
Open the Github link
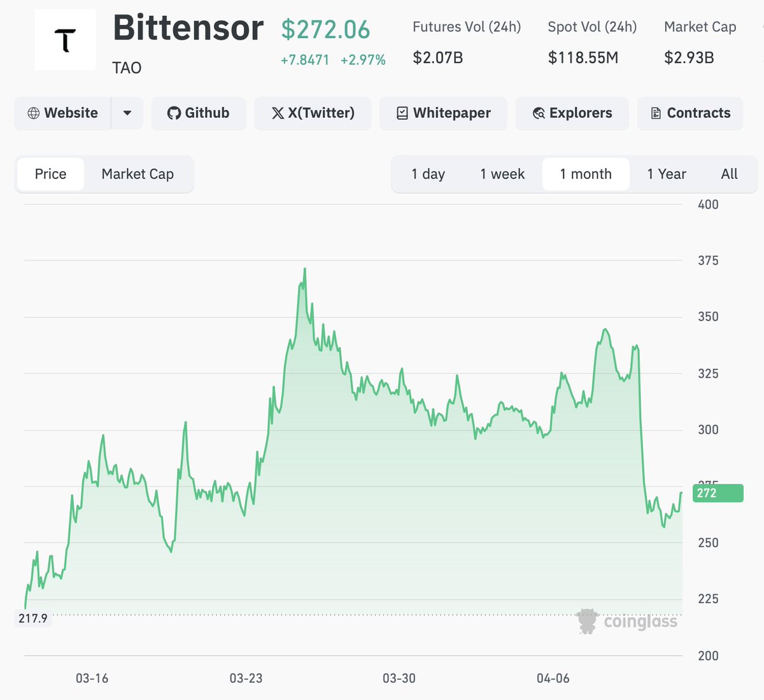[199, 113]
